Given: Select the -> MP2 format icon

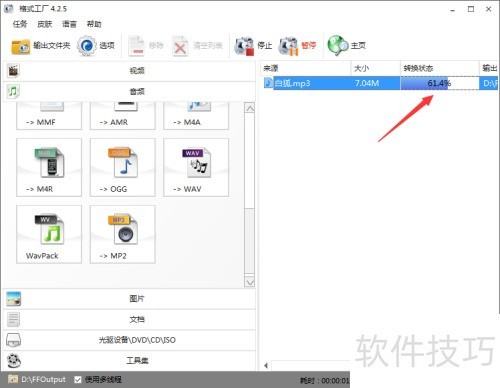Looking at the screenshot, I should point(123,229).
